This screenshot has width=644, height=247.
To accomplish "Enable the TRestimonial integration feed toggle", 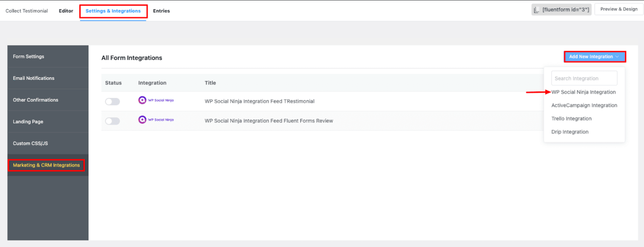I will coord(112,101).
